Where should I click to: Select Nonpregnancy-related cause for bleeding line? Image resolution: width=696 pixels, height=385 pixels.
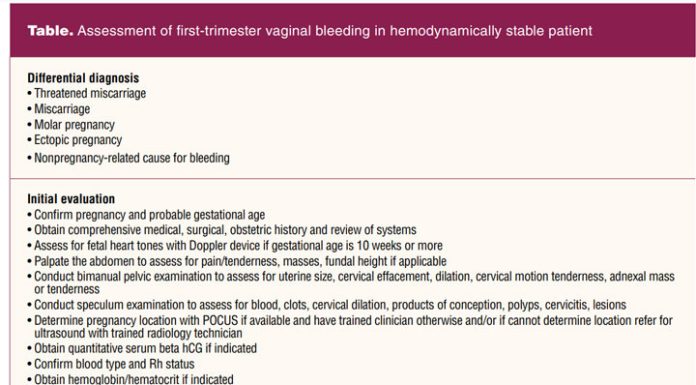(x=128, y=158)
